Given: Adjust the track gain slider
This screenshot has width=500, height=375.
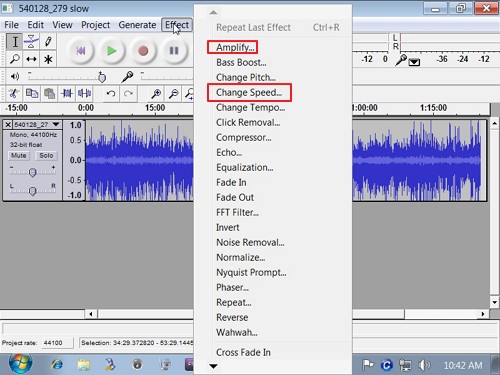Looking at the screenshot, I should [32, 172].
